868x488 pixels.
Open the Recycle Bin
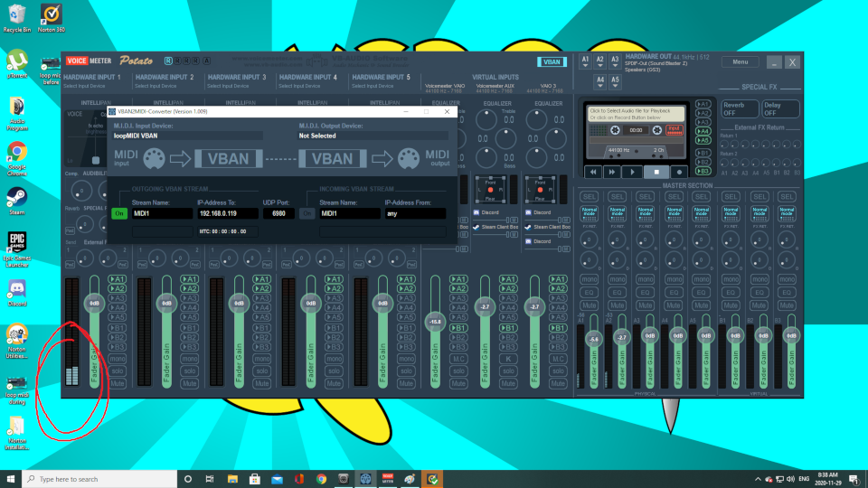16,18
